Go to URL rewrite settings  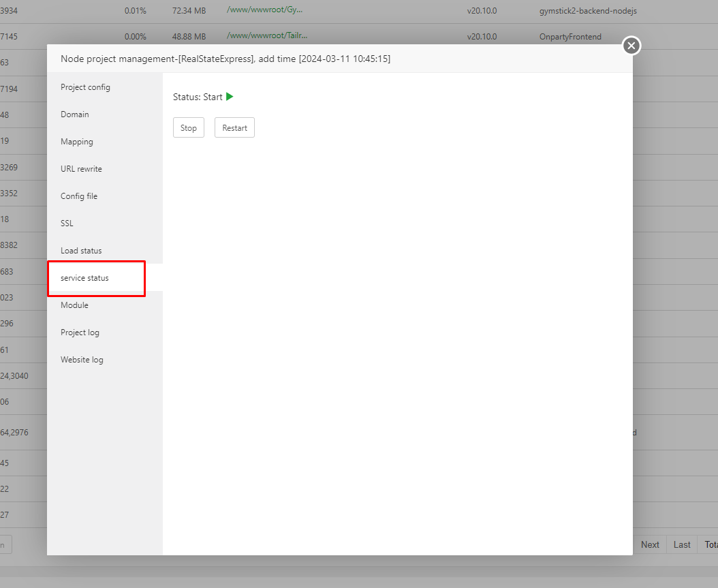104,169
